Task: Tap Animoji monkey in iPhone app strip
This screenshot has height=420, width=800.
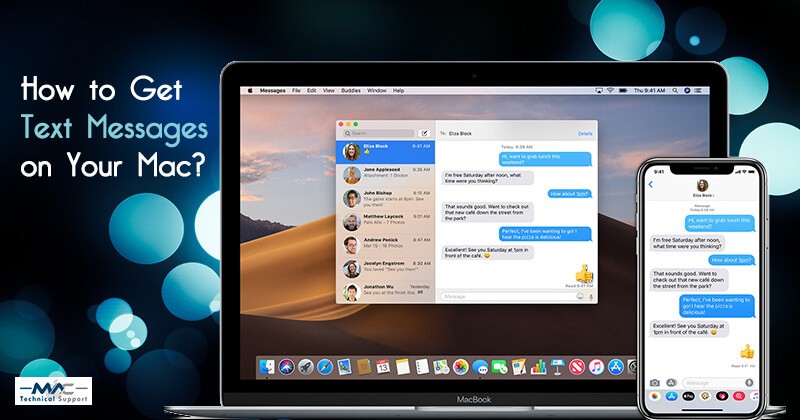Action: 705,396
